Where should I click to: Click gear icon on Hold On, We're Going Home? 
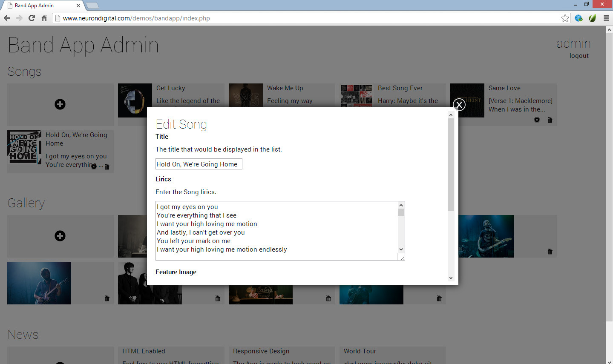coord(94,166)
